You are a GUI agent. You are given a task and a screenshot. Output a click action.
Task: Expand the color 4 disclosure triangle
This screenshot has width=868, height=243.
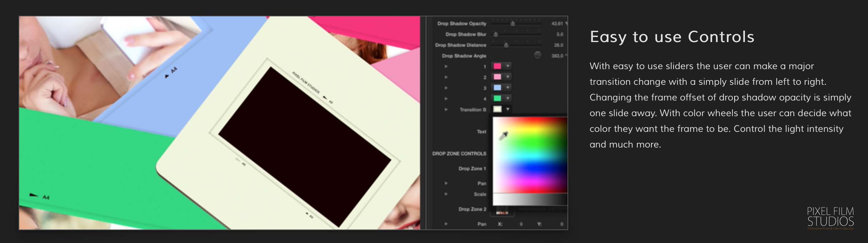446,98
